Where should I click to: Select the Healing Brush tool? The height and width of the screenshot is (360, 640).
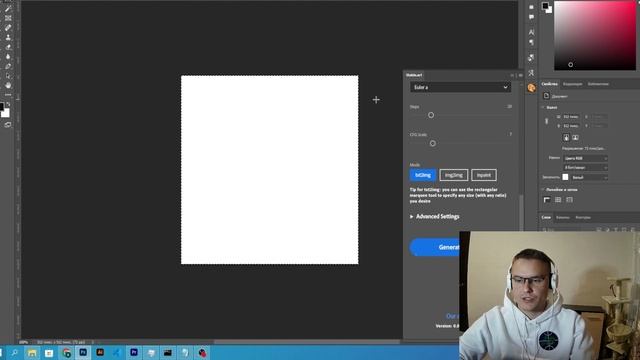(x=8, y=28)
